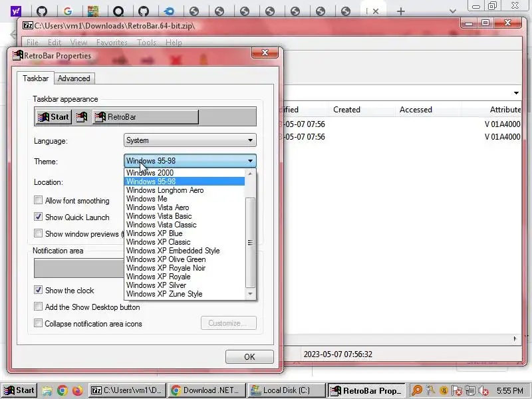This screenshot has height=399, width=532.
Task: Collapse the Theme combo box
Action: [x=190, y=161]
